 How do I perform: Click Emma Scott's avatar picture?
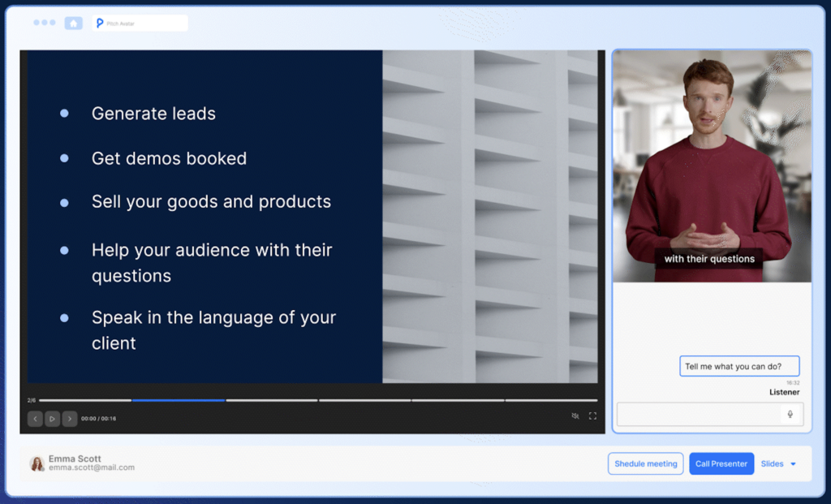[37, 463]
